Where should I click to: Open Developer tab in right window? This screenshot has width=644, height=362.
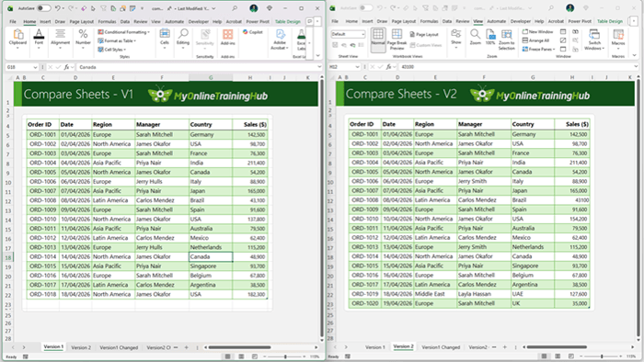[521, 21]
